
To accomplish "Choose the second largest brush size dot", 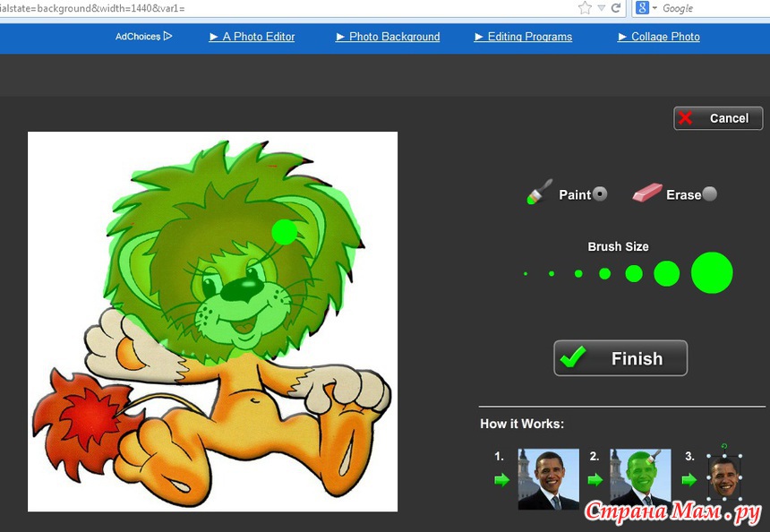I will pos(667,273).
